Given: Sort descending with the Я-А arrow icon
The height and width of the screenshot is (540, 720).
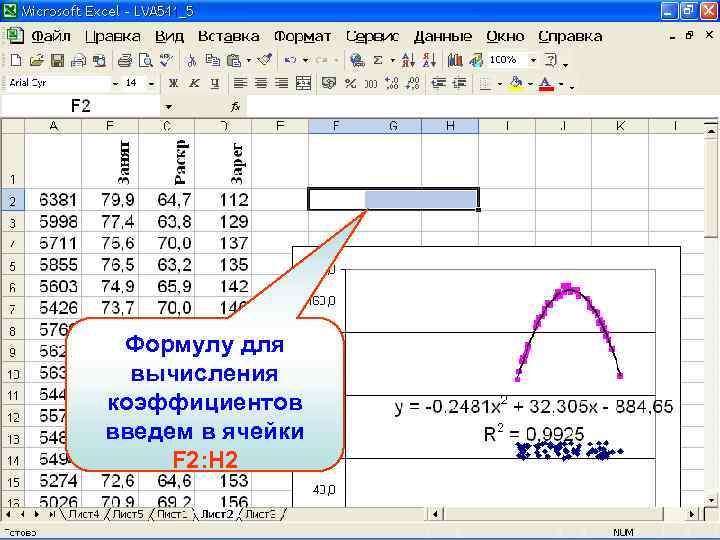Looking at the screenshot, I should [x=429, y=60].
